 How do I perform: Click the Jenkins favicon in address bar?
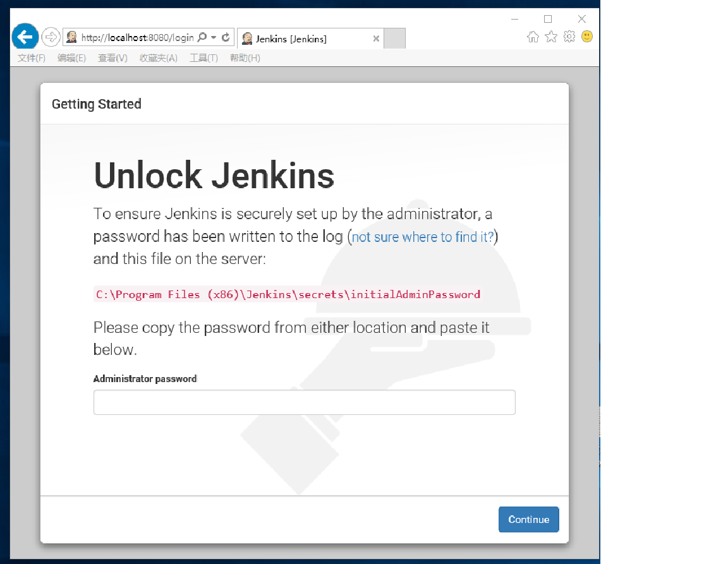(x=71, y=37)
